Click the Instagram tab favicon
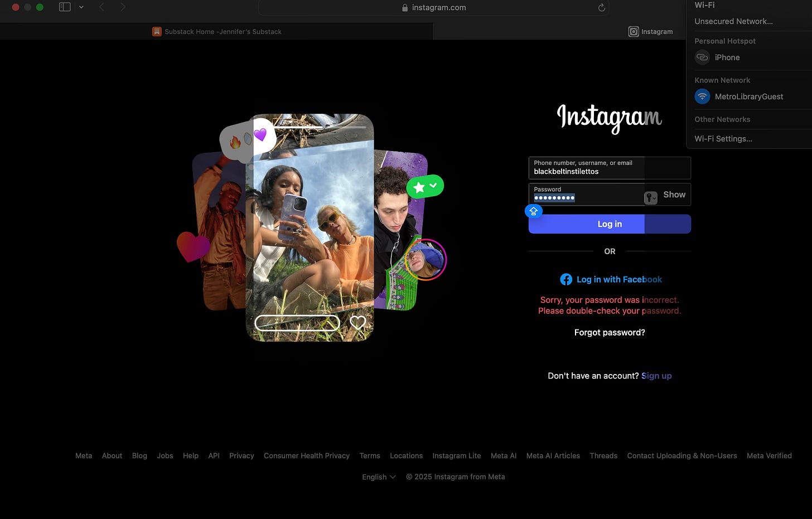The image size is (812, 519). [x=634, y=32]
